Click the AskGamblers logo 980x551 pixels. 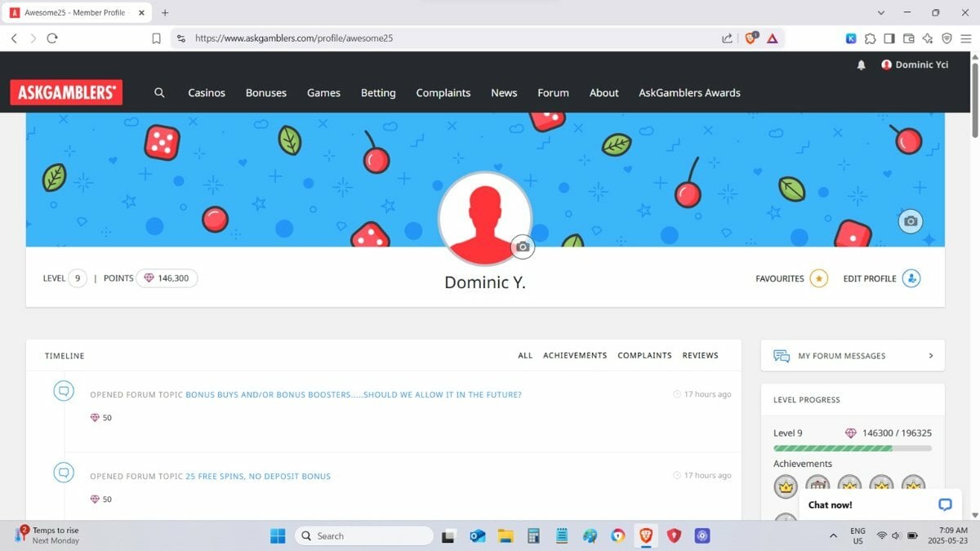pos(66,92)
